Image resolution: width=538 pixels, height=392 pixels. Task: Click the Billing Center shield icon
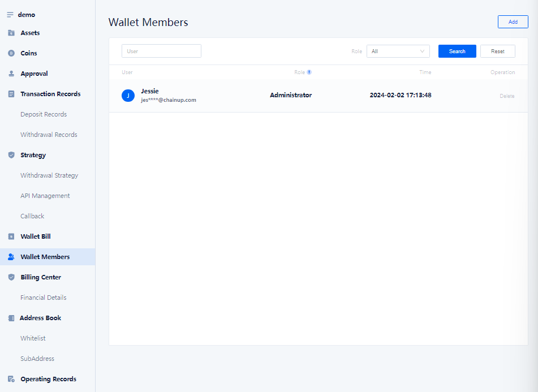[11, 277]
